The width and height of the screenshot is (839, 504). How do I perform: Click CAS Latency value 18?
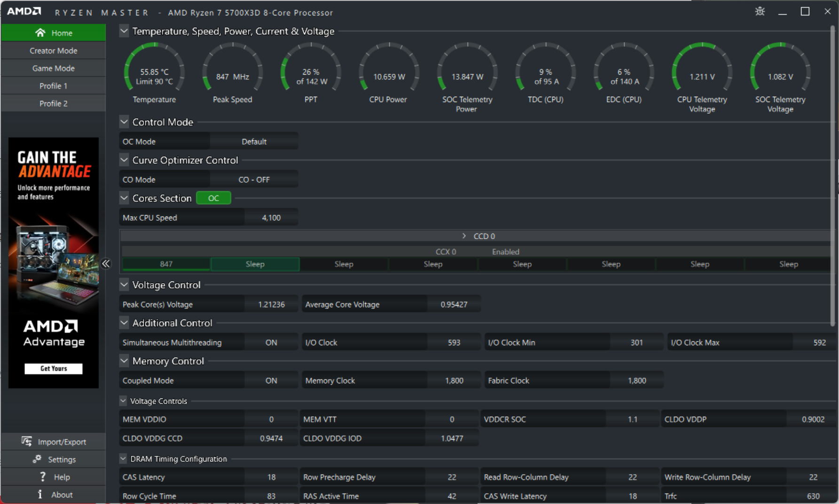coord(271,477)
